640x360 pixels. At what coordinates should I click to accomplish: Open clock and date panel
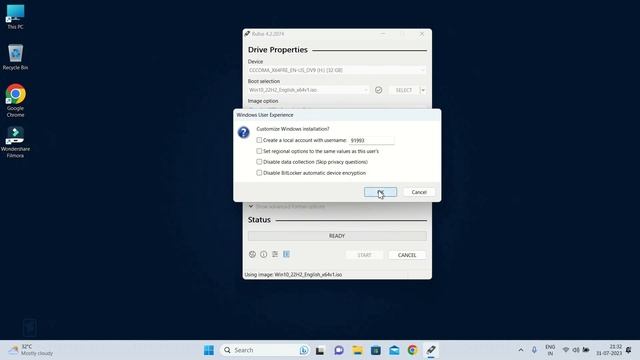pos(609,350)
